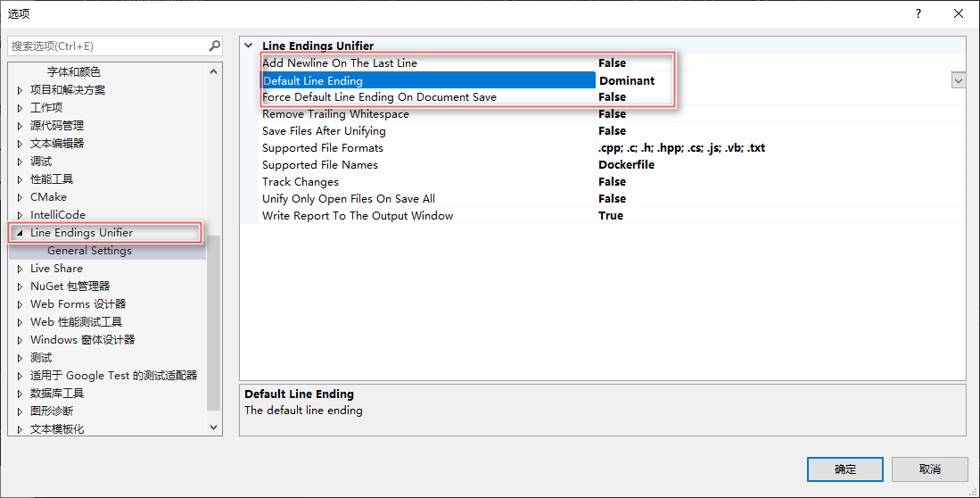Collapse the Line Endings Unifier category chevron
The width and height of the screenshot is (980, 498).
[x=249, y=46]
